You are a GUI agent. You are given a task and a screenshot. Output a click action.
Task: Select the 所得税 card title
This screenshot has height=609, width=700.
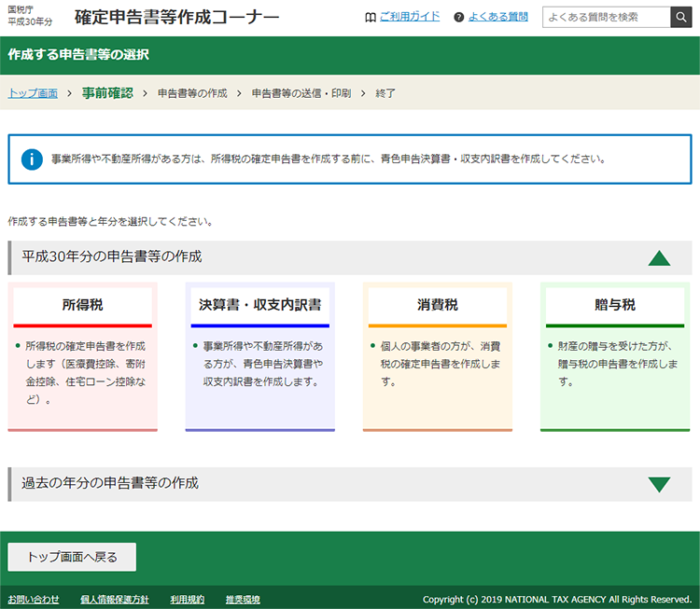(82, 305)
